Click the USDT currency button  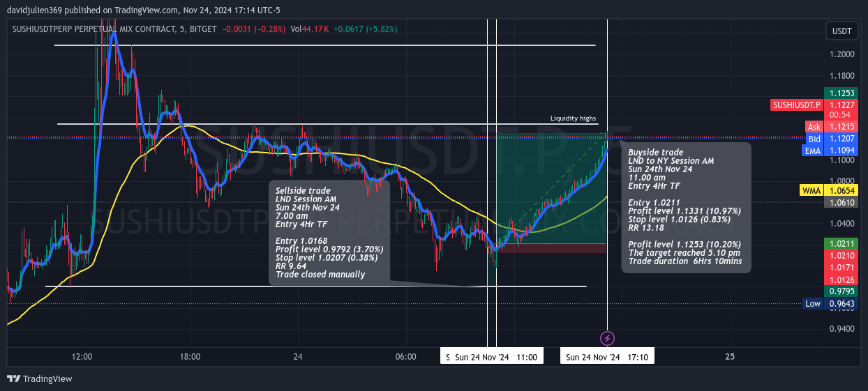tap(842, 31)
